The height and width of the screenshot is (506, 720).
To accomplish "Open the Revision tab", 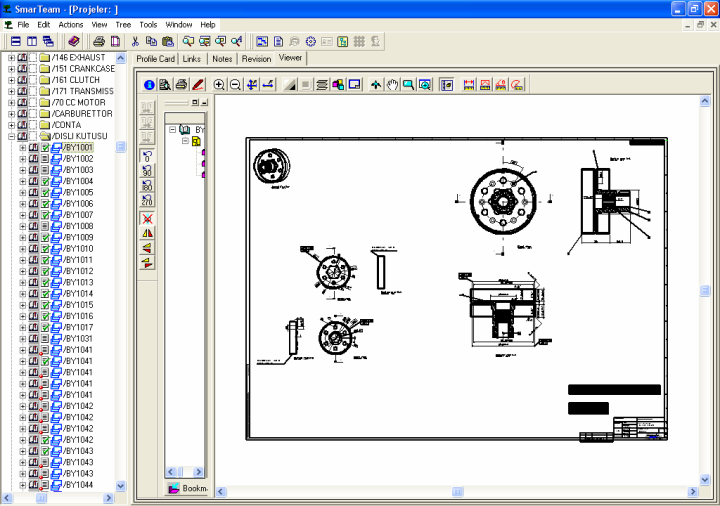I will click(256, 59).
